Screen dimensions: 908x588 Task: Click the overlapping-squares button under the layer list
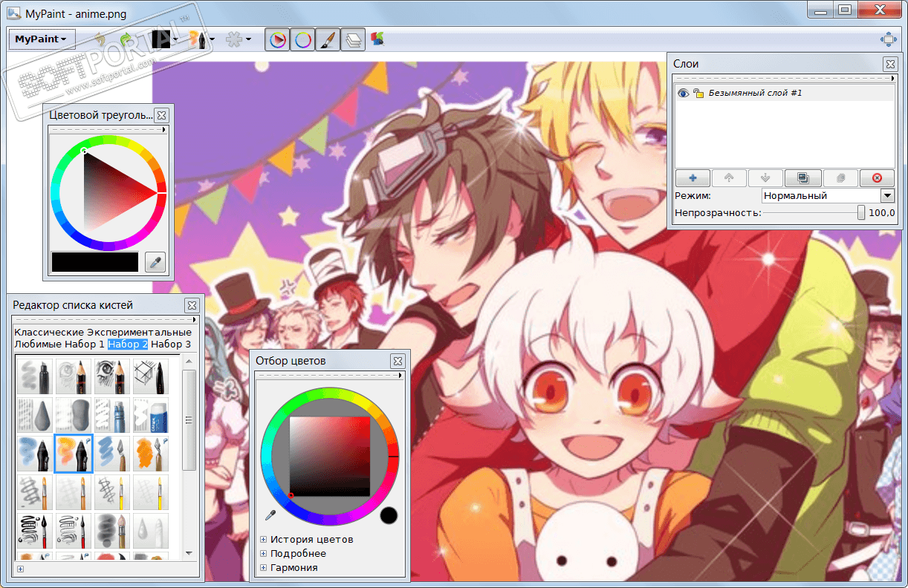pyautogui.click(x=803, y=178)
